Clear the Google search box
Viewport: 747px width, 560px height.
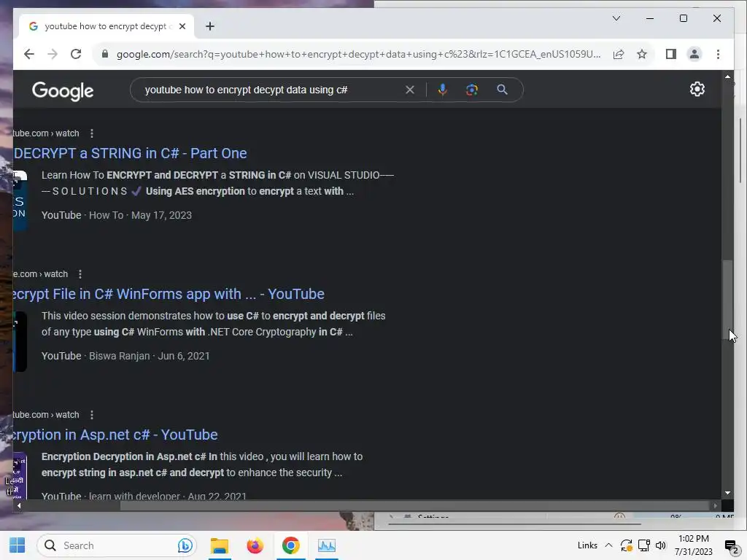[x=410, y=90]
